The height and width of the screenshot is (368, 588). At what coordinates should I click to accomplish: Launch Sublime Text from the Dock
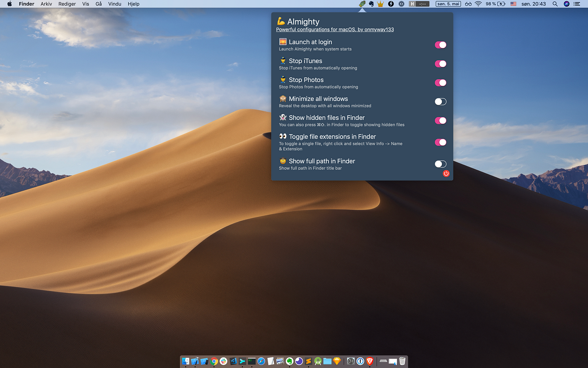pos(308,361)
